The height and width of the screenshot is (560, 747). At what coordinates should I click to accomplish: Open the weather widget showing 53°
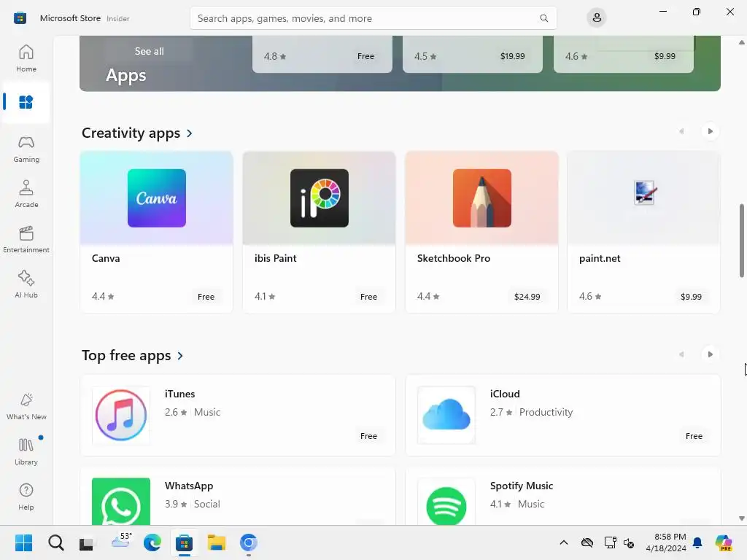(121, 540)
